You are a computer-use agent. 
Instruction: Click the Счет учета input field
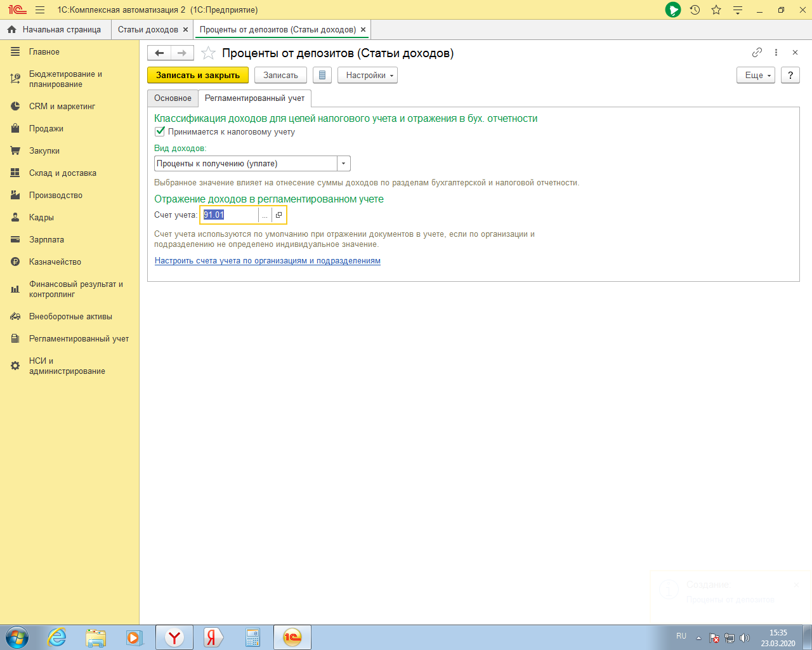point(230,215)
